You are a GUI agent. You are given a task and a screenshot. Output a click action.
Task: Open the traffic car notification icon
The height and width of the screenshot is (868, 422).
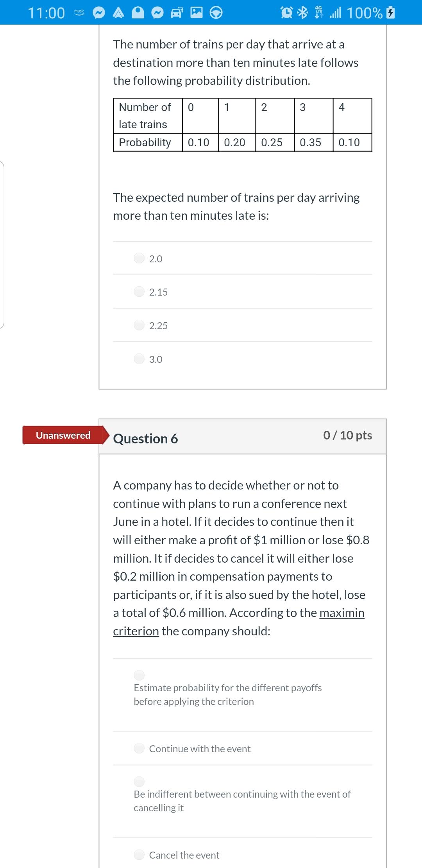(x=178, y=13)
